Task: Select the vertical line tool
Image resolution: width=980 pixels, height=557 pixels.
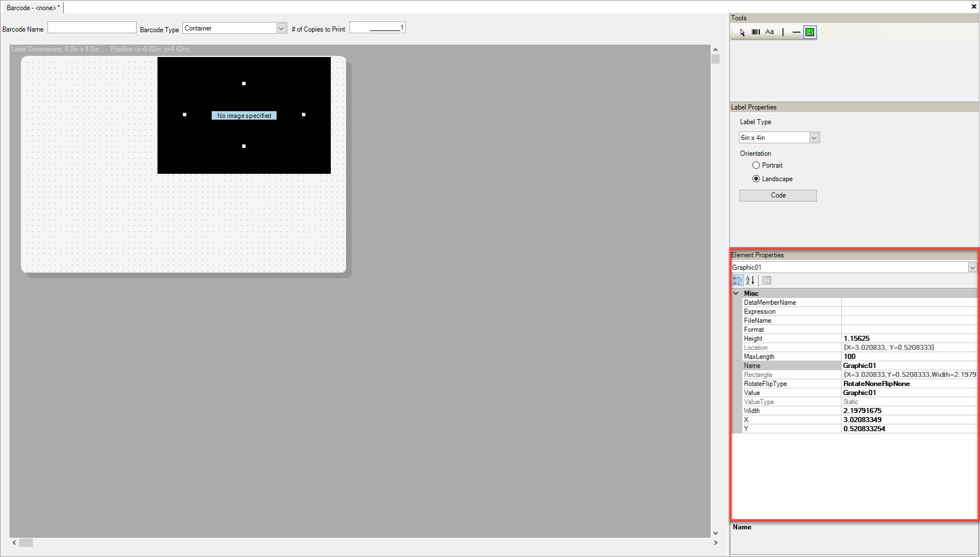Action: tap(783, 32)
